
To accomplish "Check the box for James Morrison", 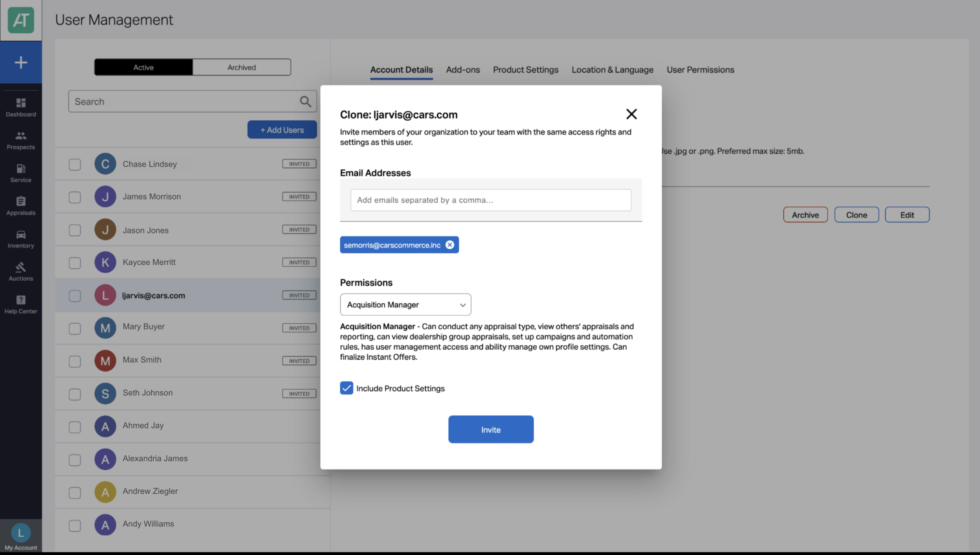I will 75,197.
